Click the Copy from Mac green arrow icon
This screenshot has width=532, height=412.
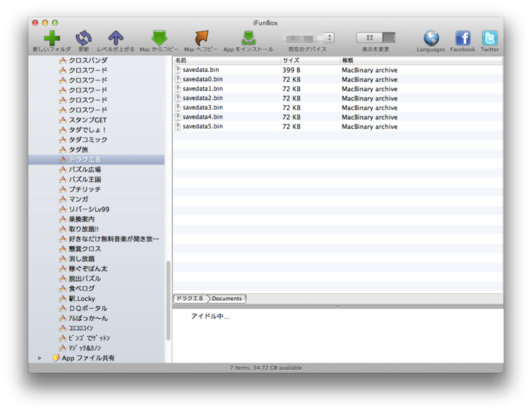click(x=159, y=38)
